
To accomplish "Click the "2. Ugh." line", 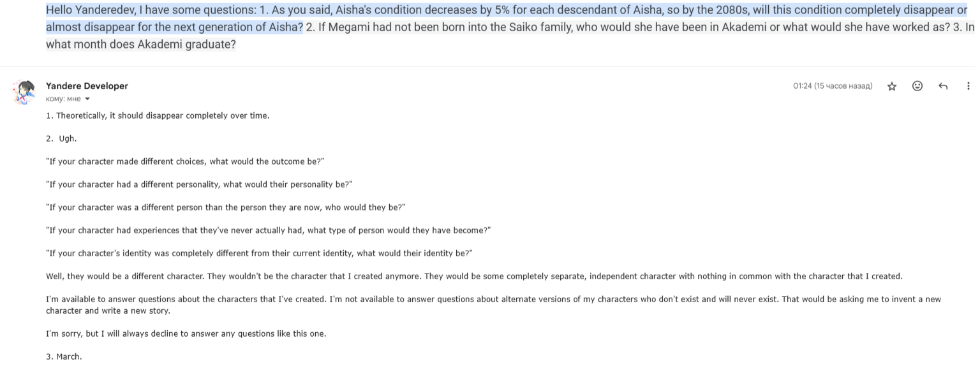I will tap(61, 138).
